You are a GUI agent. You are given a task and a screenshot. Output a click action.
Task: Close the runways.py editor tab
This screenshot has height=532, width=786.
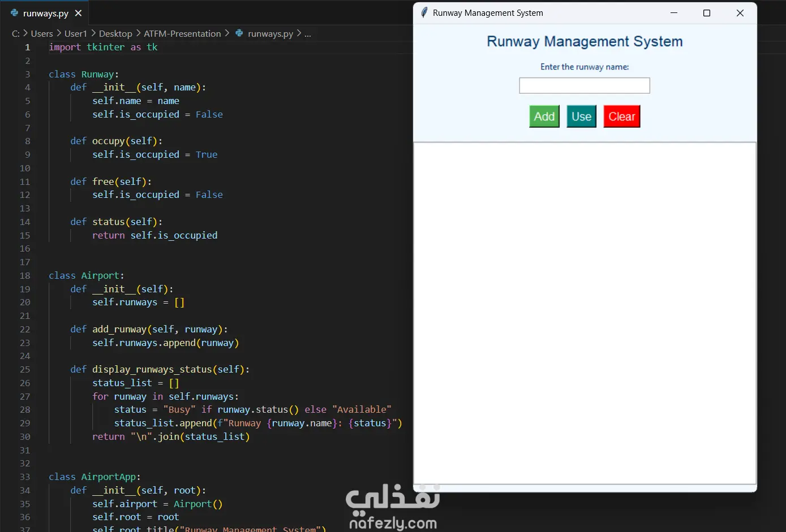coord(78,13)
